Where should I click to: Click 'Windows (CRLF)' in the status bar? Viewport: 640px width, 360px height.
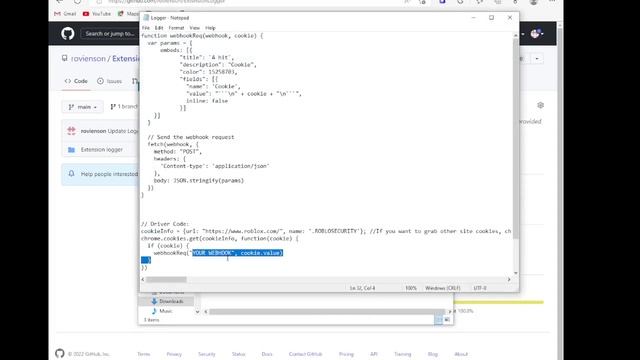442,288
